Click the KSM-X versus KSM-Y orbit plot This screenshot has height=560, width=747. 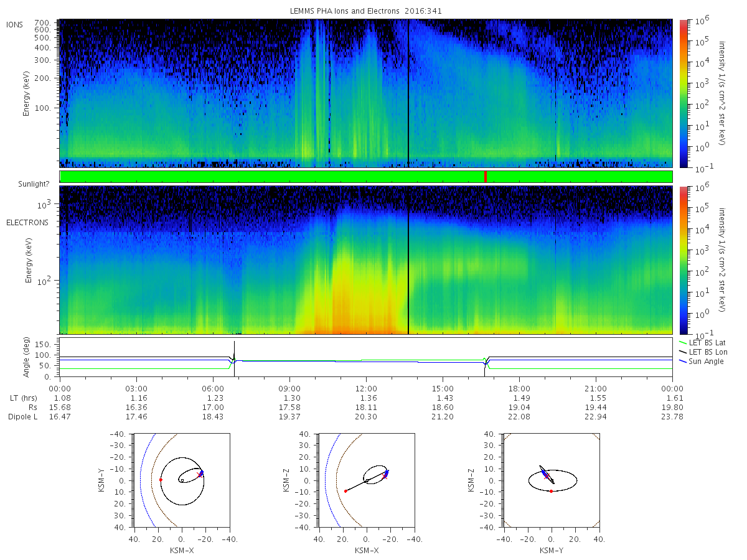181,480
